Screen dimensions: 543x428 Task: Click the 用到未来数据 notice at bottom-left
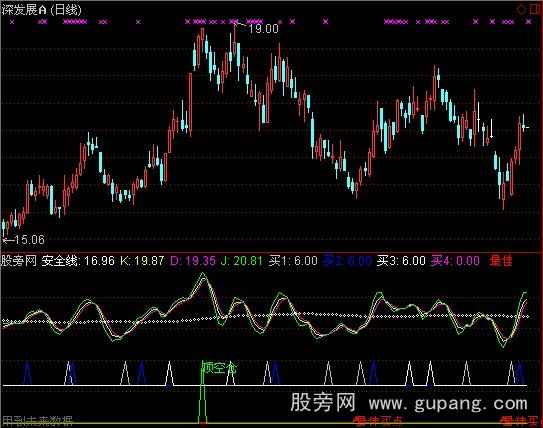pyautogui.click(x=37, y=421)
